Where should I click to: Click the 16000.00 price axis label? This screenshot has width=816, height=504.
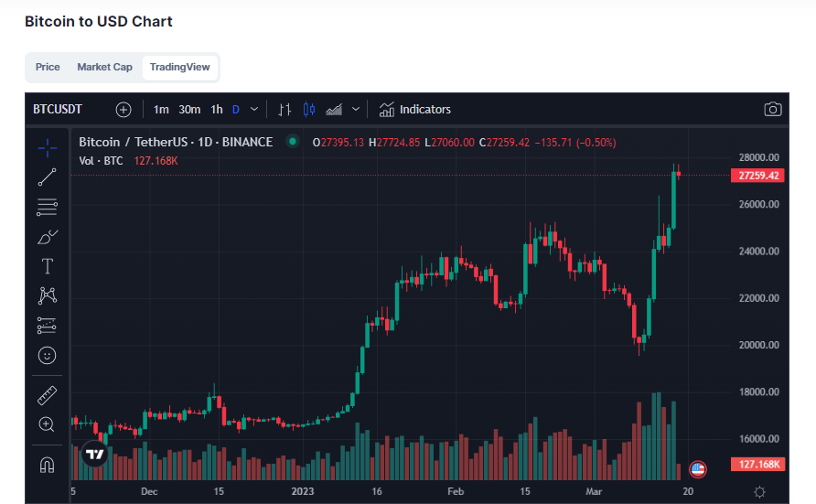point(758,439)
